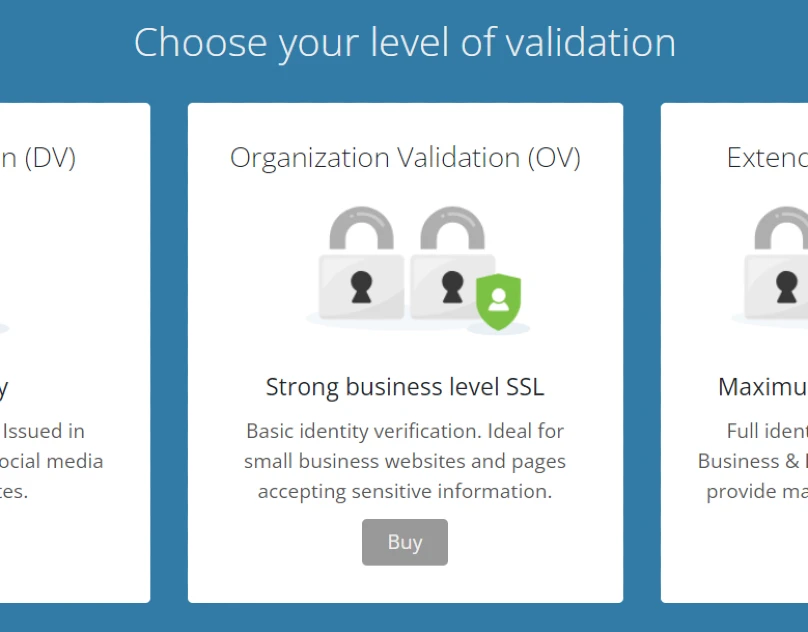Click the 'Business &' text on the right card
Screen dimensions: 808x632
[x=752, y=461]
